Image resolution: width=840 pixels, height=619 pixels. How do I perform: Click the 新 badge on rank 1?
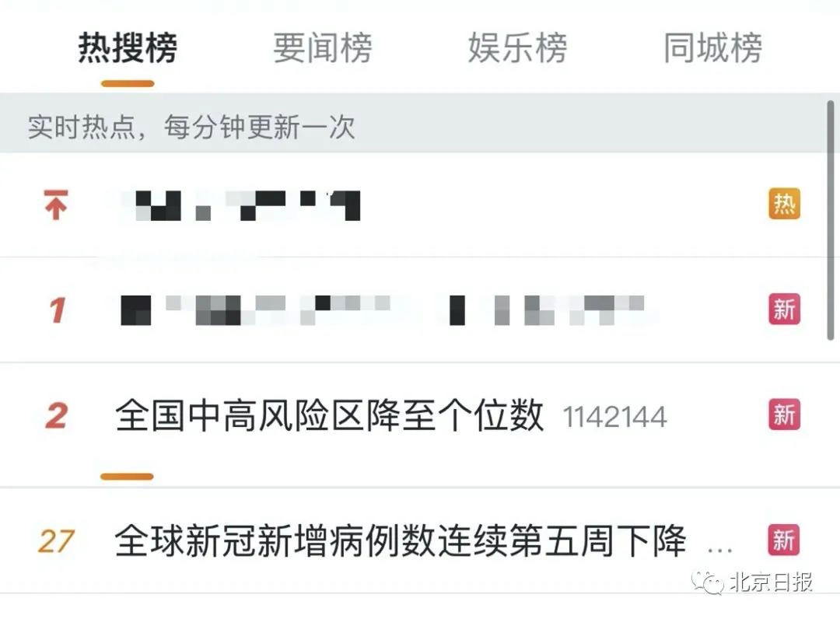pos(784,309)
